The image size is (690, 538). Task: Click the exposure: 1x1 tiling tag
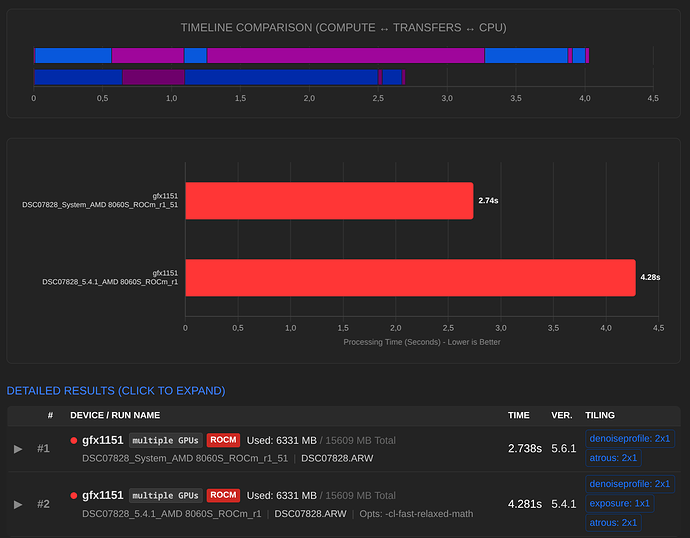point(620,503)
